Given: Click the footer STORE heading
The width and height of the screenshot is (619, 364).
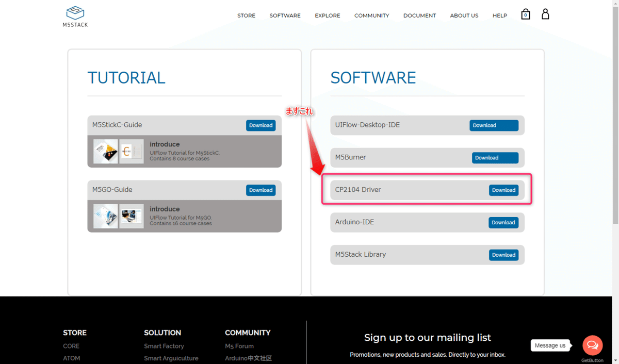Looking at the screenshot, I should pos(75,333).
